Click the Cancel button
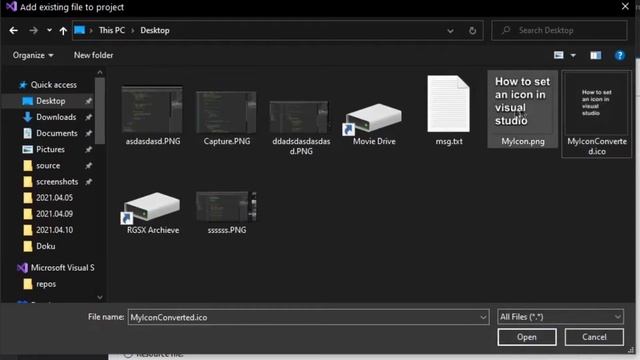Image resolution: width=640 pixels, height=360 pixels. 594,337
